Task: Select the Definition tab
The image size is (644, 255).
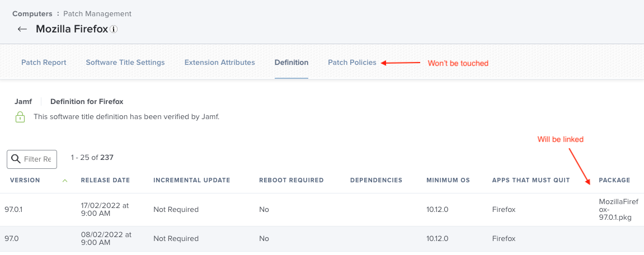Action: (x=292, y=63)
